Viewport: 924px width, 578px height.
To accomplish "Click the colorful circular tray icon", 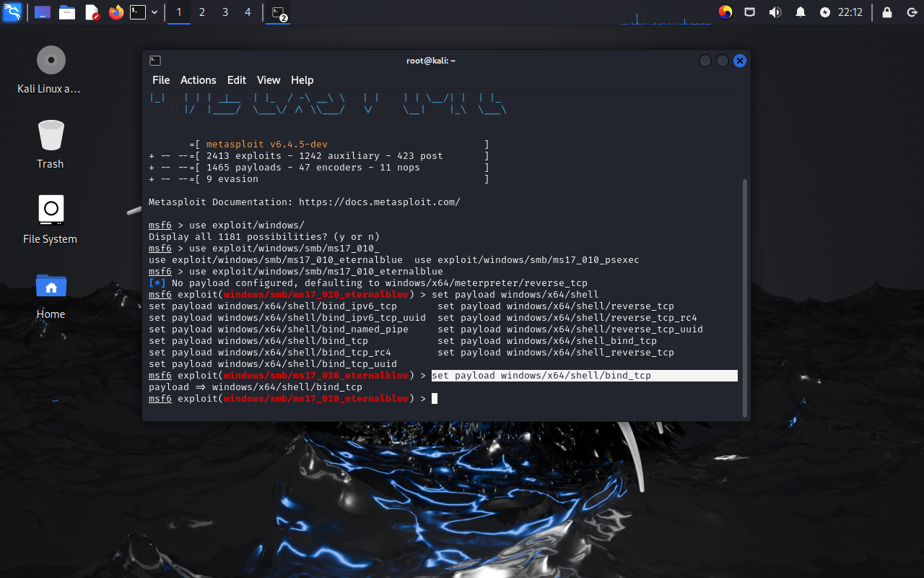I will pos(725,12).
